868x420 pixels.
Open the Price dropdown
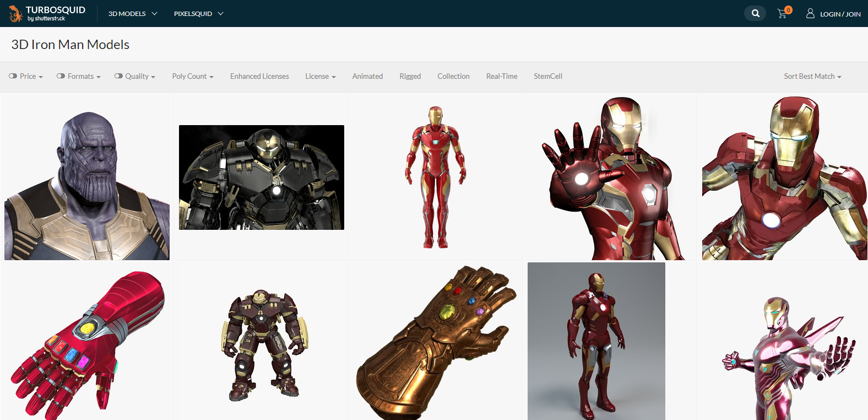pyautogui.click(x=31, y=76)
